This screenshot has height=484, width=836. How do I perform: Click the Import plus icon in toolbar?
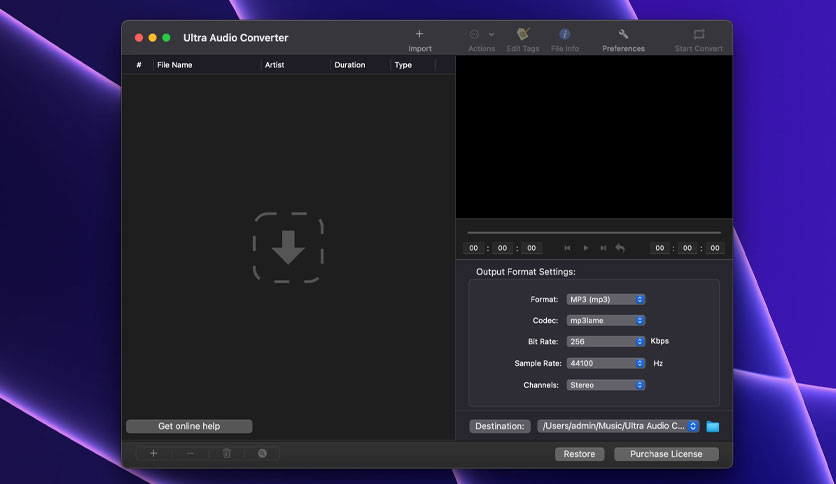(x=419, y=34)
